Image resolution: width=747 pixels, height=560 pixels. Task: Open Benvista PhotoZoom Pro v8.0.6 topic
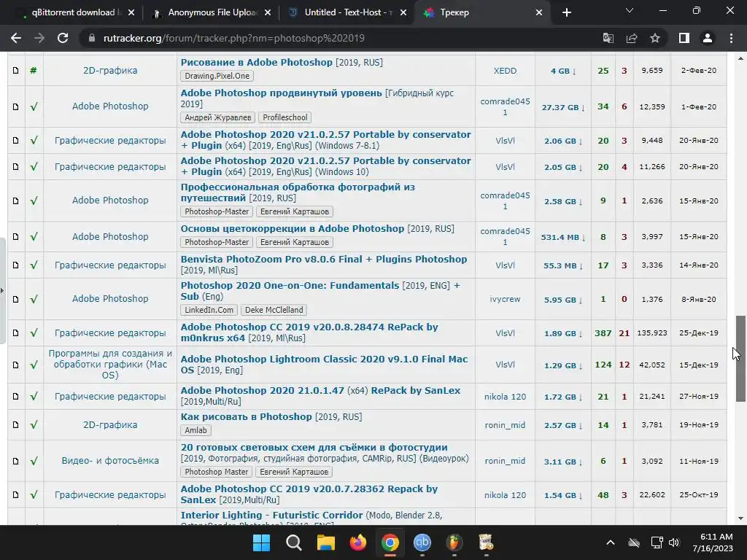[x=323, y=259]
